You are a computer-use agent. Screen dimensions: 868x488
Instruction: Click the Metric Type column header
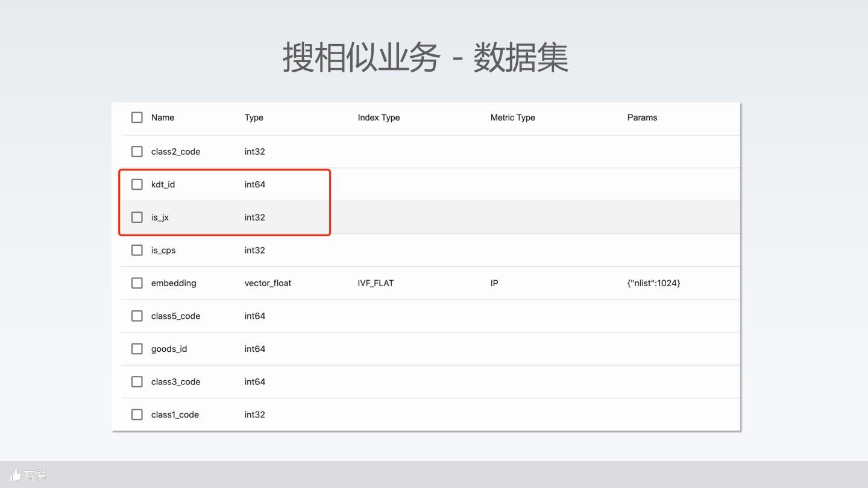point(512,117)
